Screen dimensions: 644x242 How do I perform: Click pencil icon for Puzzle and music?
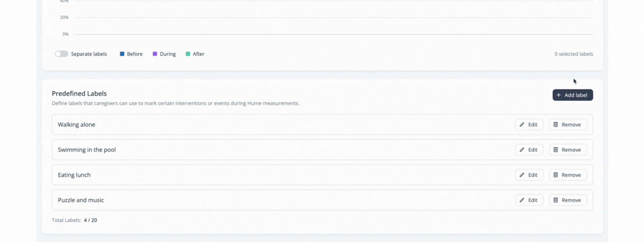(522, 200)
